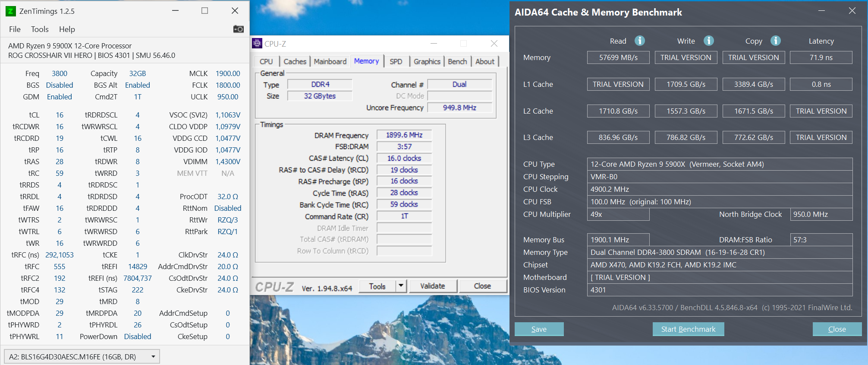This screenshot has height=365, width=868.
Task: Click the ZenTimings tRFC 555 value
Action: click(60, 267)
